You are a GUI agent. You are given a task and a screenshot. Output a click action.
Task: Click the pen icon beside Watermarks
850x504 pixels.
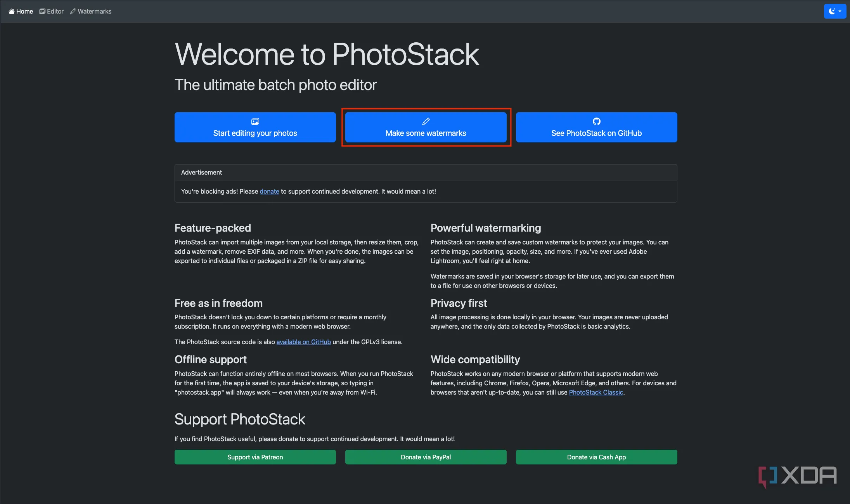(x=73, y=12)
